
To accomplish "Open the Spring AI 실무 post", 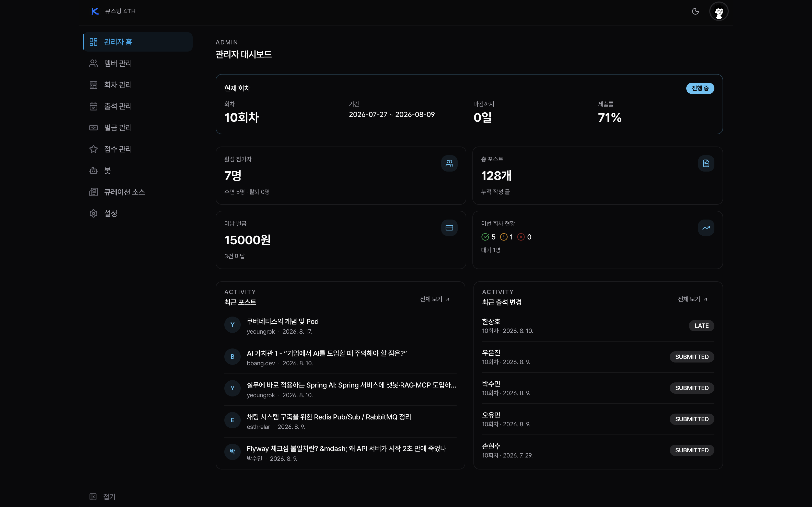I will point(351,385).
